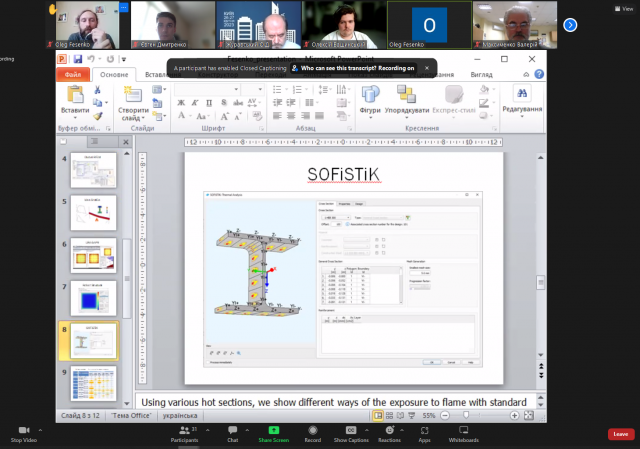
Task: Open Participants panel in Zoom
Action: click(184, 434)
